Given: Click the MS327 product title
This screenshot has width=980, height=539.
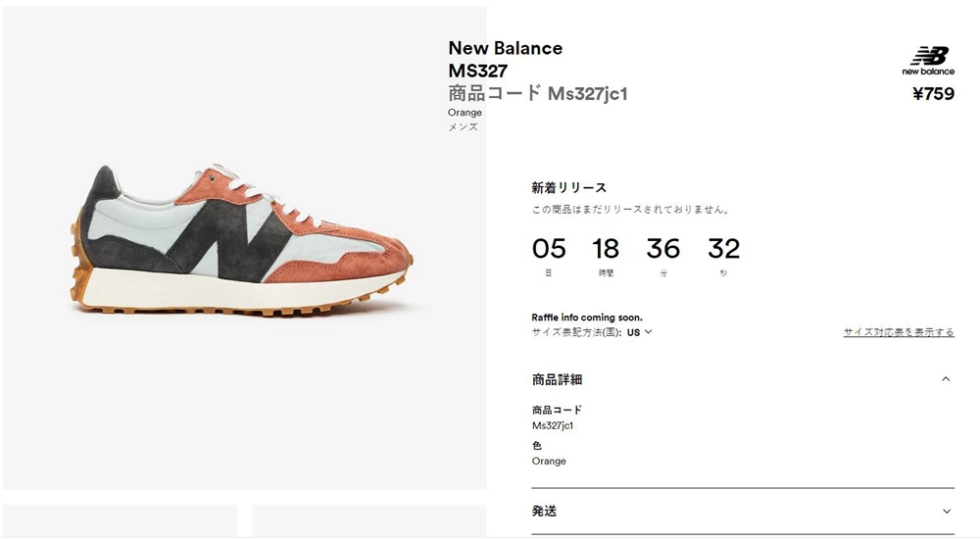Looking at the screenshot, I should 478,71.
